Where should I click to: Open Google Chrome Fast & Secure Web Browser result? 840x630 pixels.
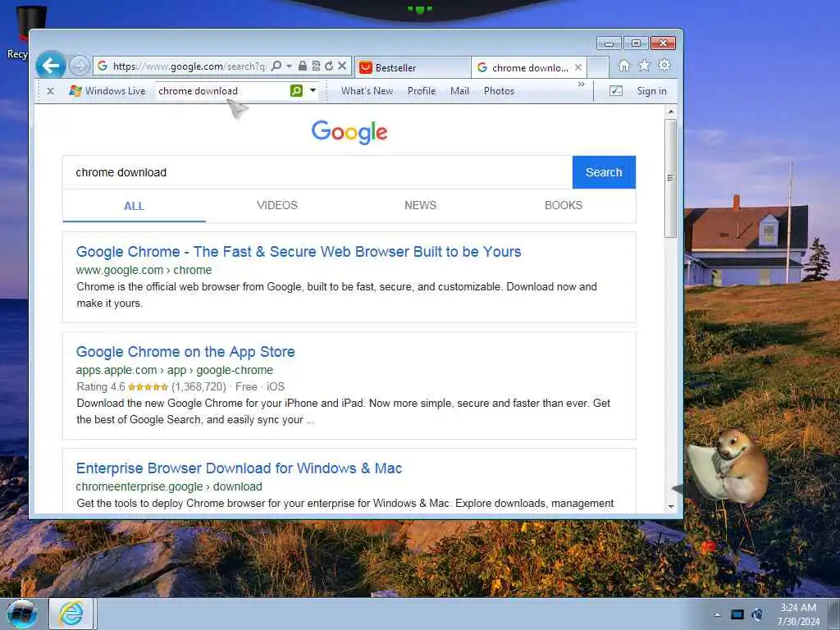pos(299,252)
